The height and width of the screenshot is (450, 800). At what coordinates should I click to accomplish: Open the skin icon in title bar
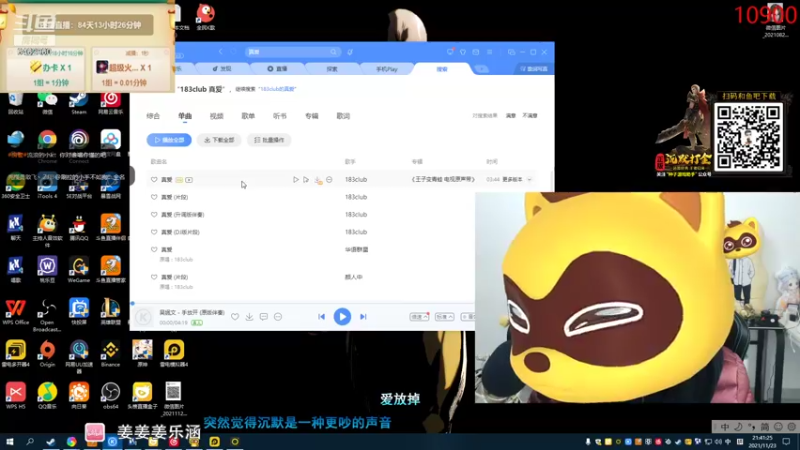pyautogui.click(x=463, y=52)
